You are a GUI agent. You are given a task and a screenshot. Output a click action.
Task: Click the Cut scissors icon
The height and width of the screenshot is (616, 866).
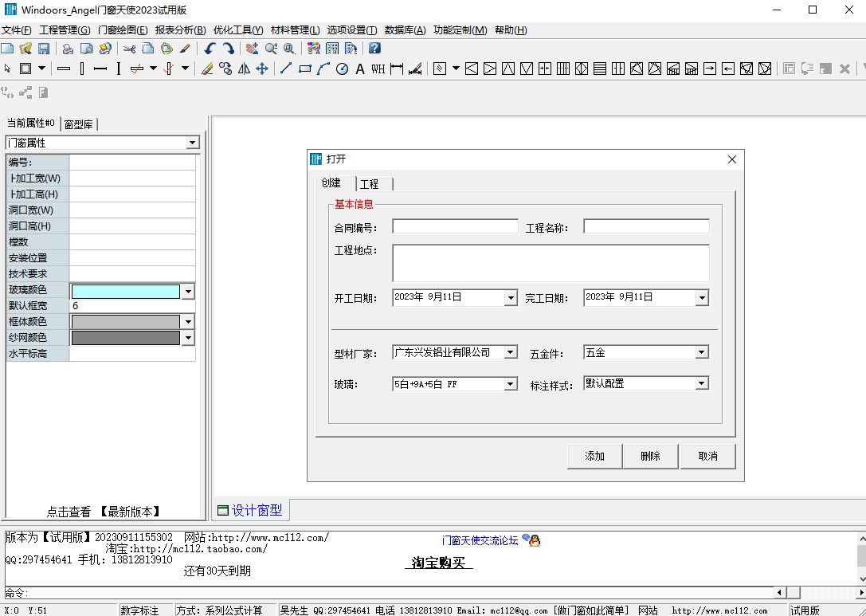[129, 48]
